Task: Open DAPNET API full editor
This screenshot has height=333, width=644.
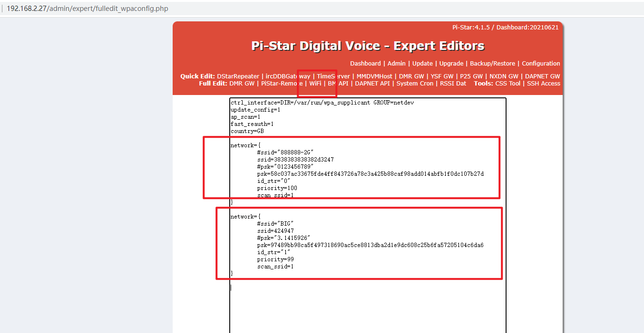Action: (x=372, y=84)
